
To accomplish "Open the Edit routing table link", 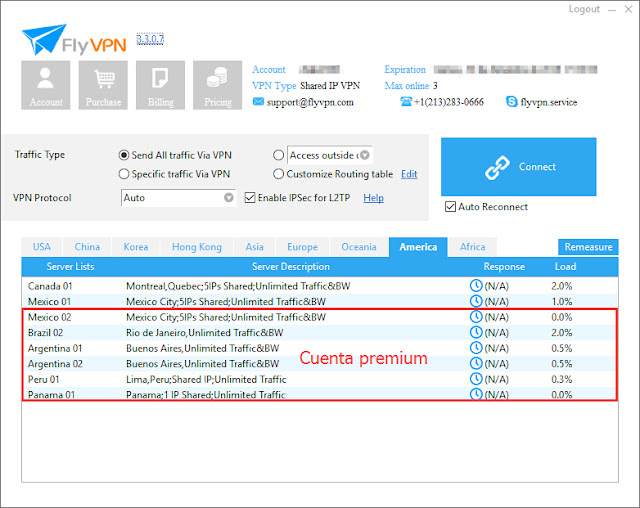I will pyautogui.click(x=409, y=174).
